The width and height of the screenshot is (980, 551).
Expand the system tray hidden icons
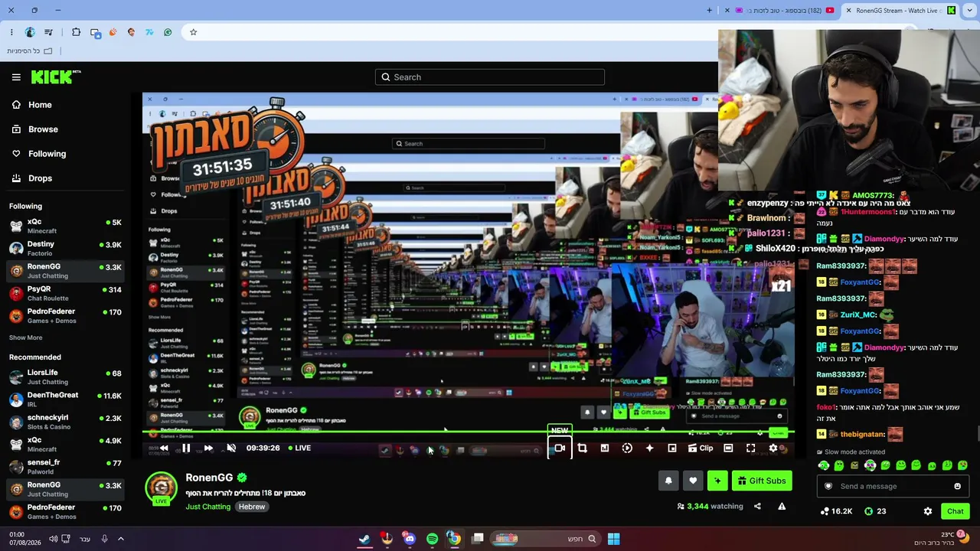[x=120, y=539]
